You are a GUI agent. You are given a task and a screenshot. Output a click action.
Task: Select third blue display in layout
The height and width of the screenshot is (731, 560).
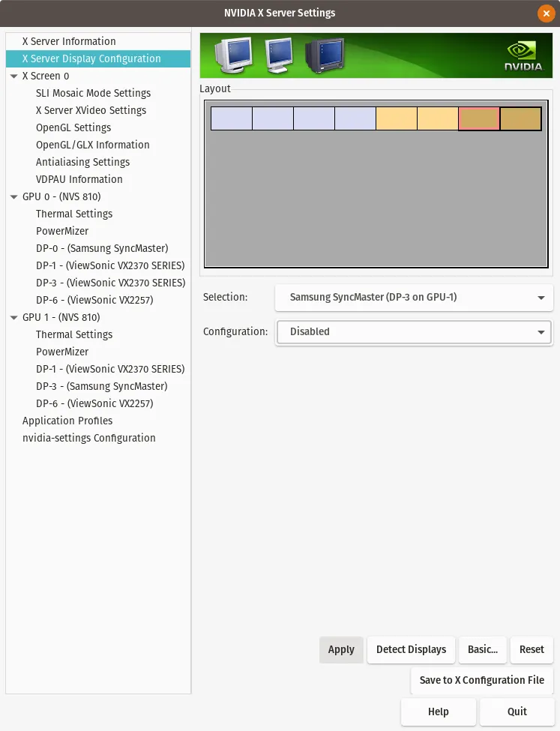pyautogui.click(x=314, y=118)
